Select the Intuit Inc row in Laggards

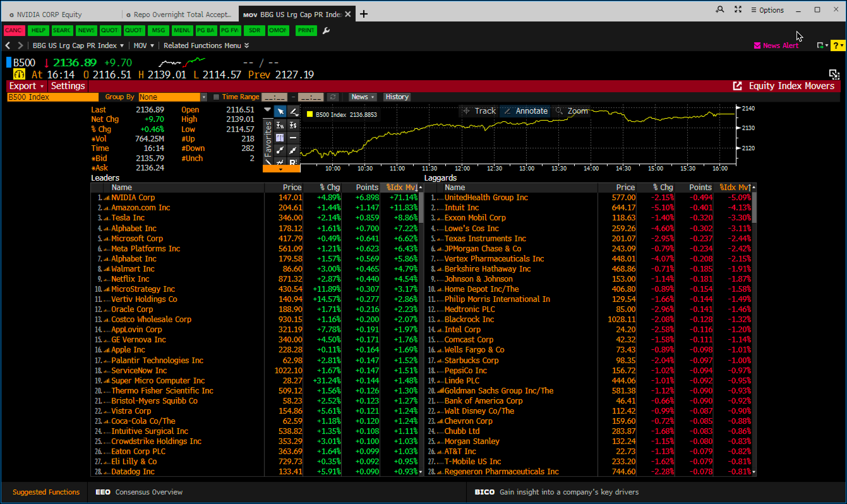[x=588, y=207]
